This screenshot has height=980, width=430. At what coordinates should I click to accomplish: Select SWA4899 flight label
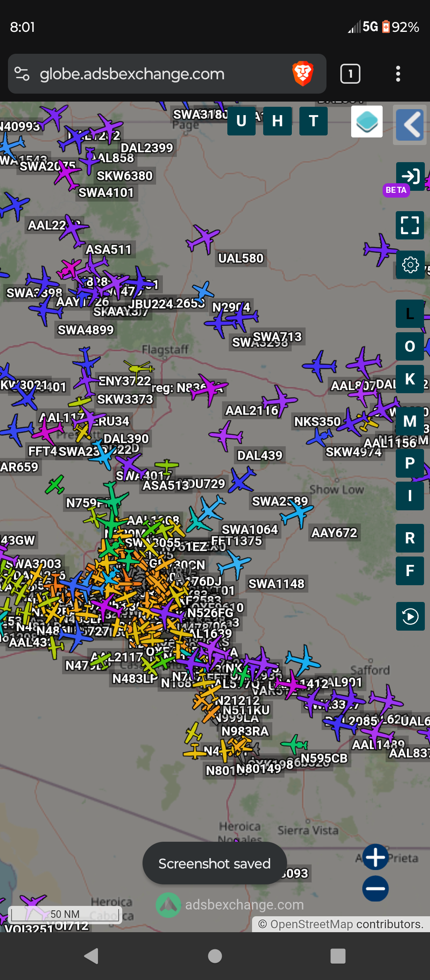click(86, 330)
